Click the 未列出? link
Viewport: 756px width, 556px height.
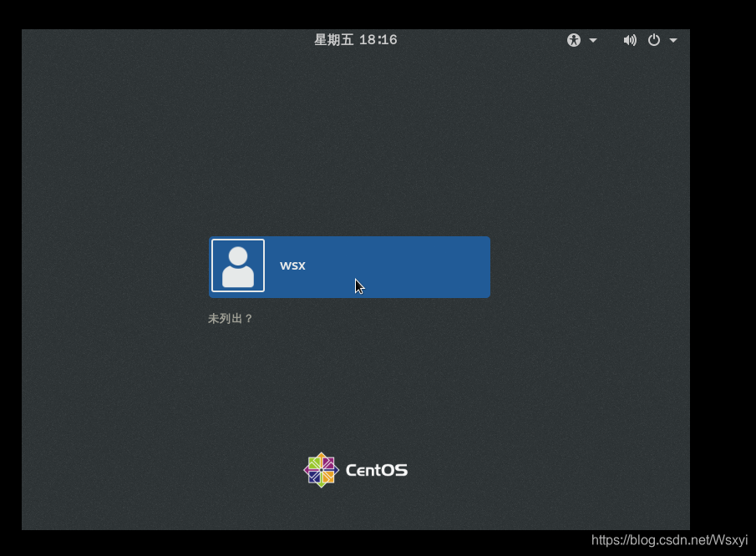(x=230, y=318)
